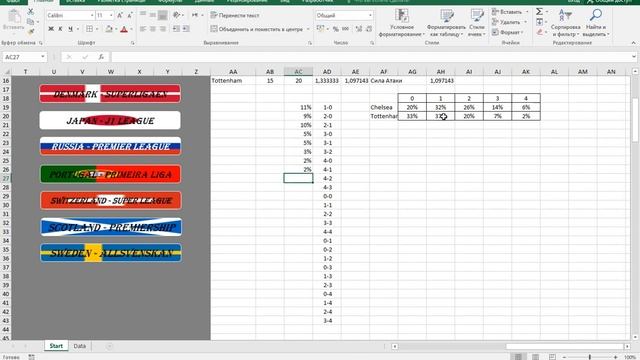This screenshot has width=640, height=360.
Task: Toggle bold Ж formatting
Action: 51,29
